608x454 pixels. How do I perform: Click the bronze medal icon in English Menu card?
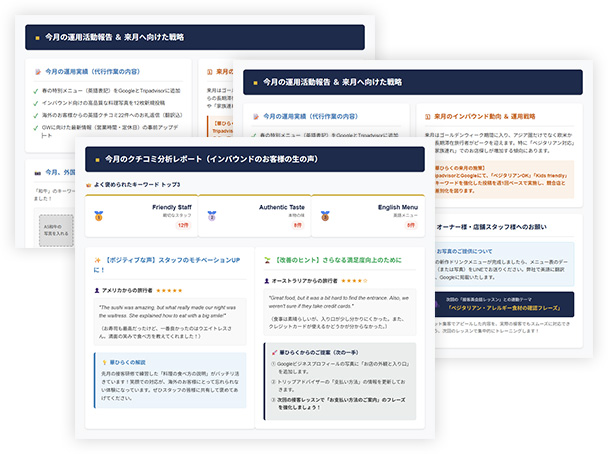pos(325,216)
